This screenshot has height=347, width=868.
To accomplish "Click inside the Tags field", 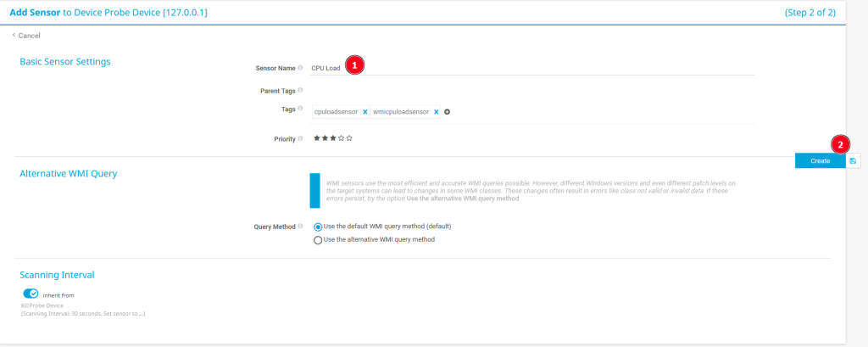I will [593, 112].
